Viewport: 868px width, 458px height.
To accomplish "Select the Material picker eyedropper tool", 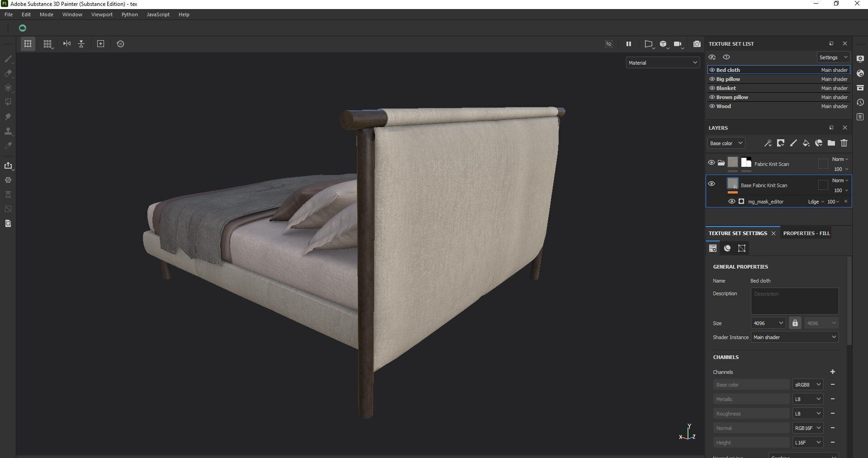I will point(8,146).
